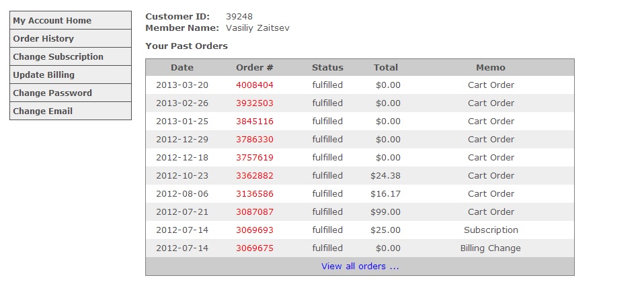This screenshot has height=286, width=644.
Task: Click order number 3786330
Action: pos(255,140)
